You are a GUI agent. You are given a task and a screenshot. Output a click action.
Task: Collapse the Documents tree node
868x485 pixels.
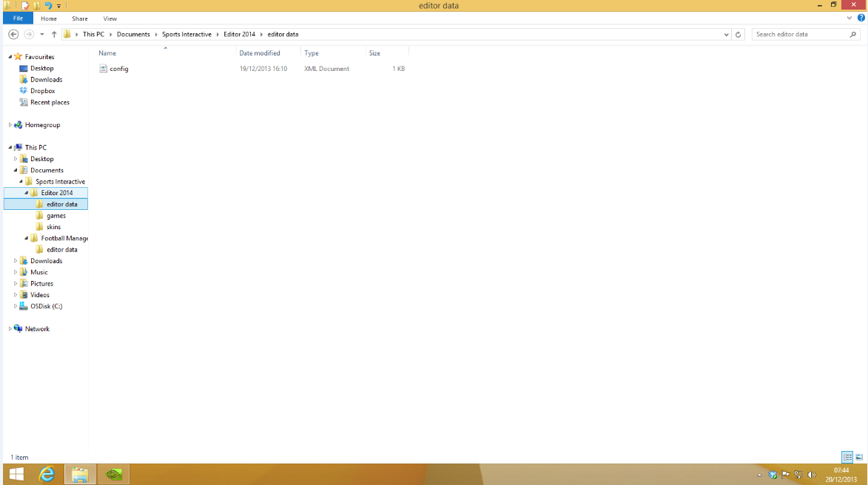coord(16,170)
